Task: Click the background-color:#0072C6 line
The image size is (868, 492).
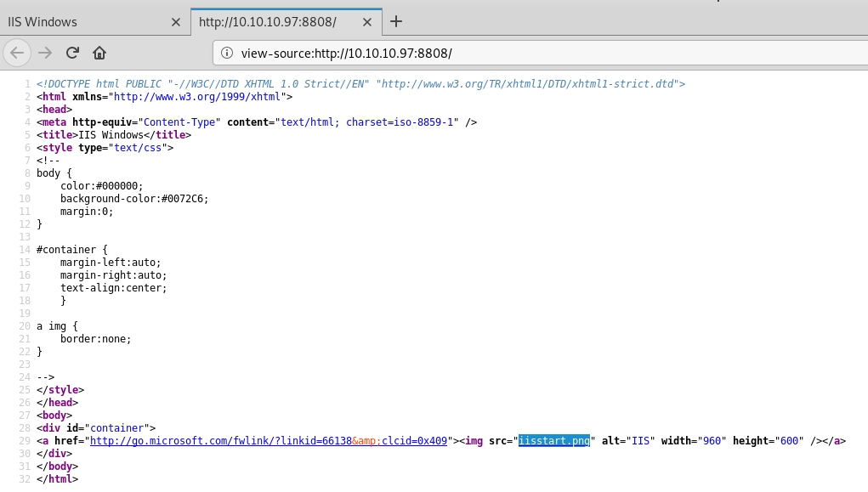Action: (134, 199)
